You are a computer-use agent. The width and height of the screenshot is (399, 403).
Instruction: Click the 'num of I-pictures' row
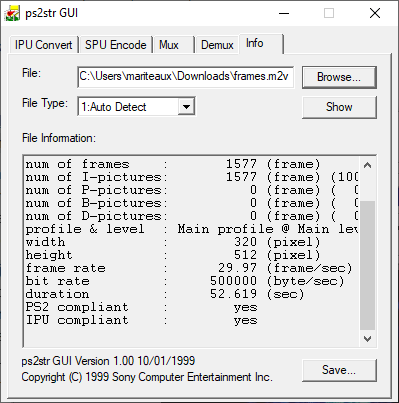pyautogui.click(x=192, y=177)
